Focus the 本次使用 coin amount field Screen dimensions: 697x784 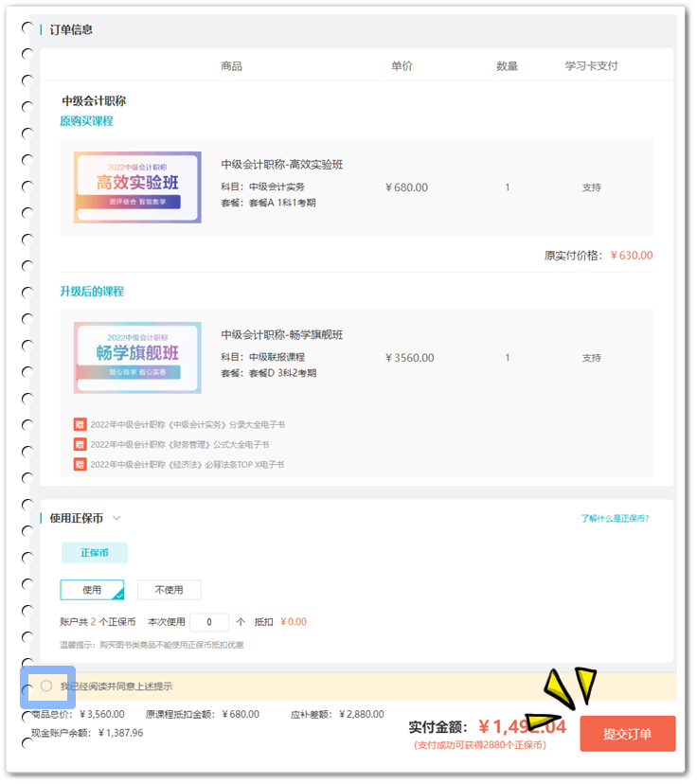coord(209,622)
